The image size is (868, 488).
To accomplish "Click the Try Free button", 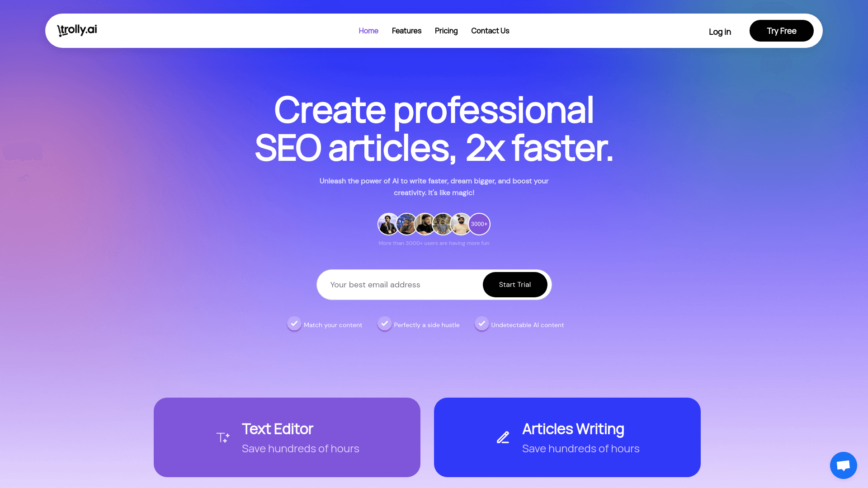I will [x=781, y=30].
